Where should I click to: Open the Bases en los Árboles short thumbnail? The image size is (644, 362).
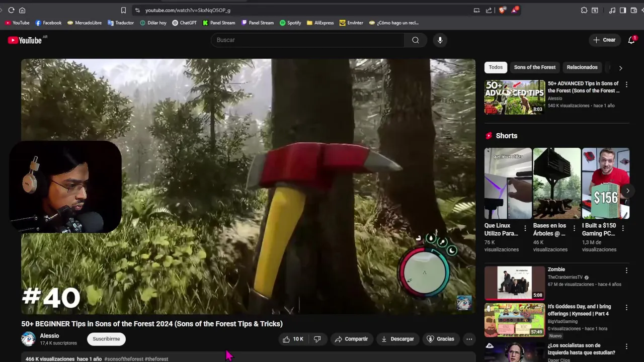tap(556, 183)
